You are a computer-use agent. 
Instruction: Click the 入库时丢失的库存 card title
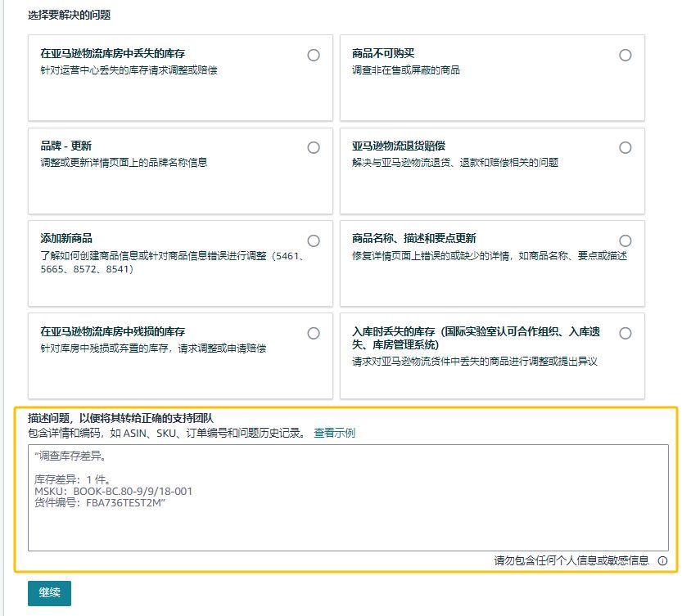(476, 338)
